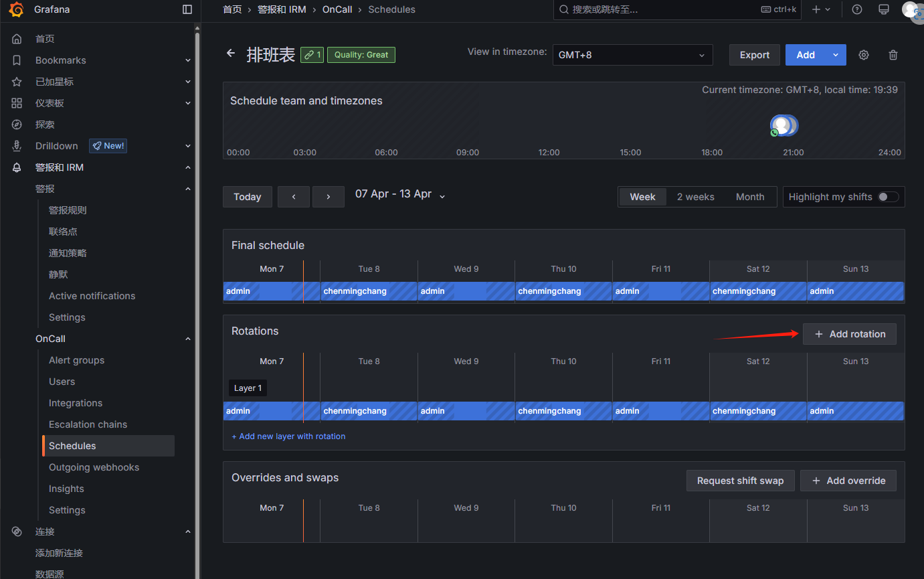Viewport: 924px width, 579px height.
Task: Open Escalation chains in the sidebar
Action: click(x=88, y=424)
